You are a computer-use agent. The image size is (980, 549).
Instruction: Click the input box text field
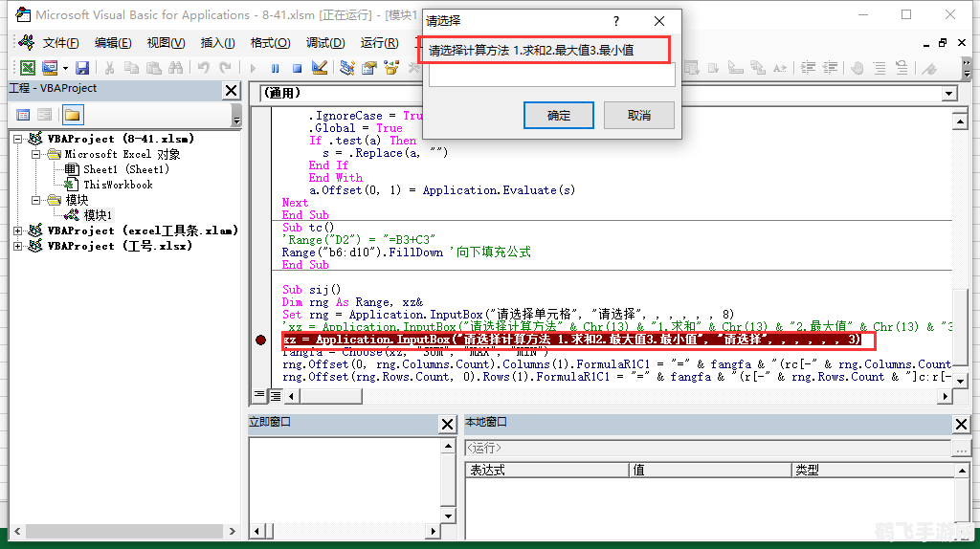click(x=551, y=76)
